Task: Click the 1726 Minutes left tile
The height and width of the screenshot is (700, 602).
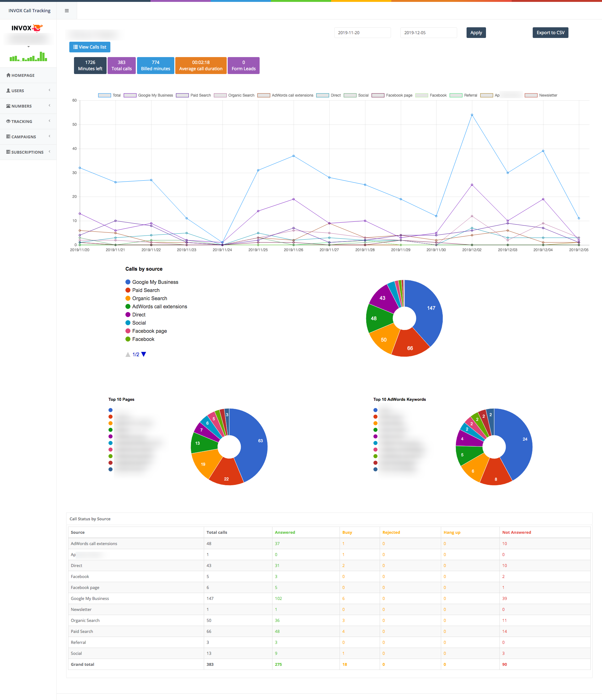Action: (90, 66)
